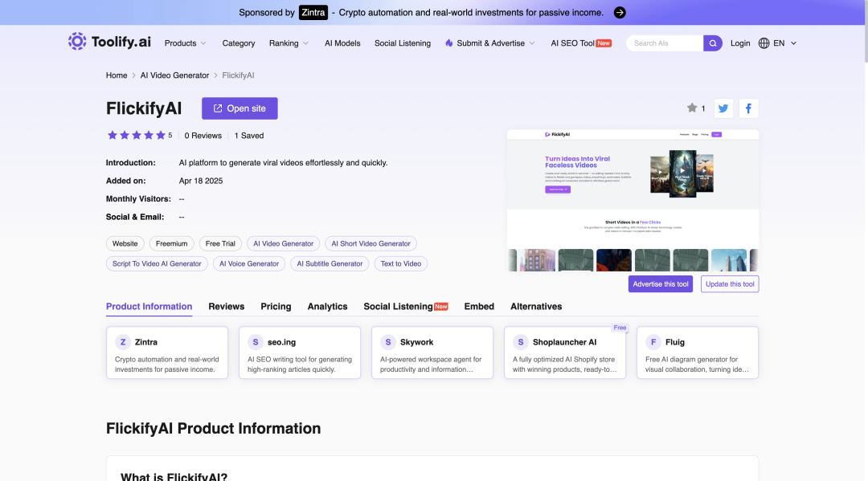Click the Open site button

[240, 108]
